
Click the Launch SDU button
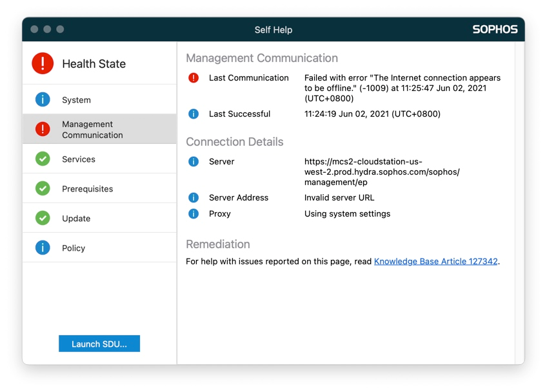[x=99, y=343]
